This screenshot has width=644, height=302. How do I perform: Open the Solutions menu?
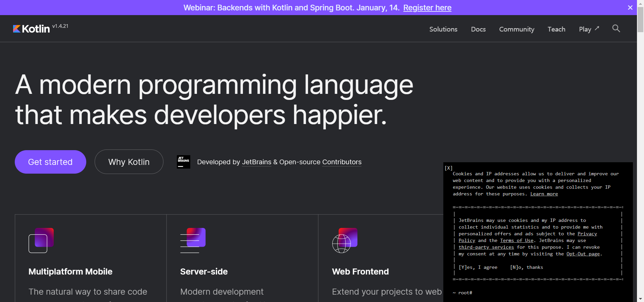(443, 29)
